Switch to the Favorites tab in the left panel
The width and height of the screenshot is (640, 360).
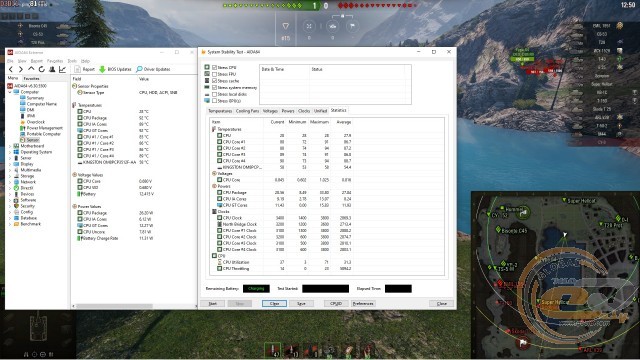tap(31, 78)
